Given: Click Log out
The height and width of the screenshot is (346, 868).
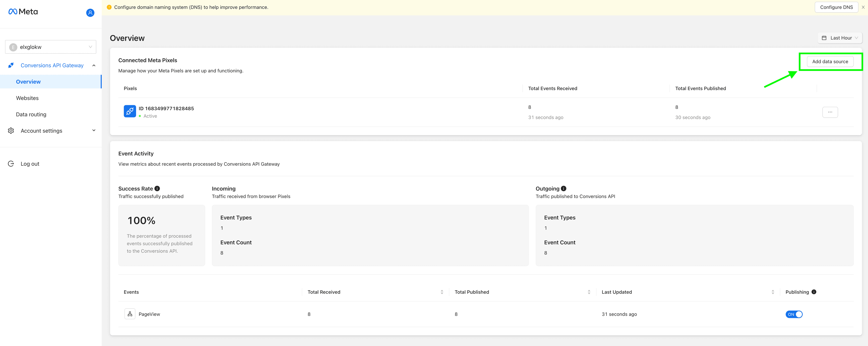Looking at the screenshot, I should (30, 164).
